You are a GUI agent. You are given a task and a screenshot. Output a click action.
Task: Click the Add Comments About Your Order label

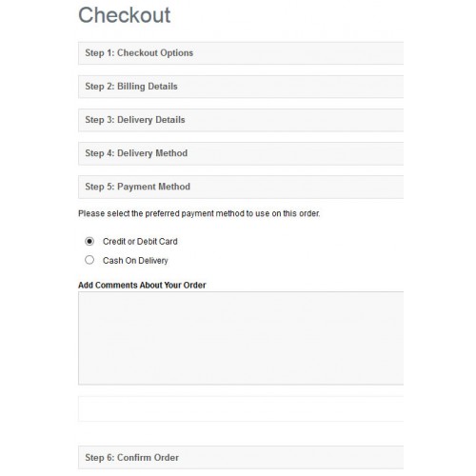(x=142, y=285)
